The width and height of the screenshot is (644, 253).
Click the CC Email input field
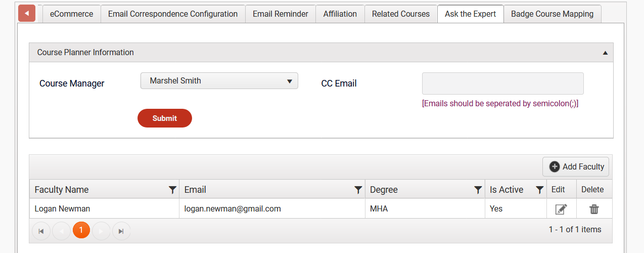tap(502, 83)
